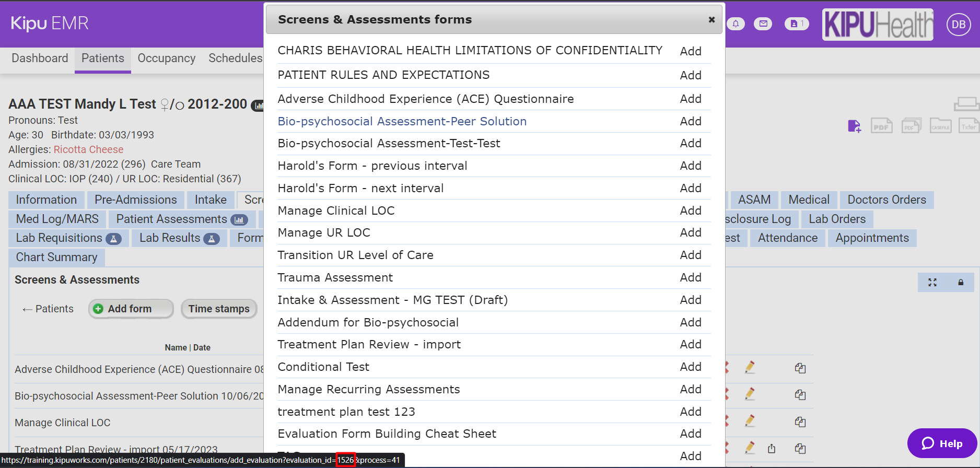This screenshot has width=980, height=468.
Task: Open the DB user avatar menu
Action: [959, 24]
